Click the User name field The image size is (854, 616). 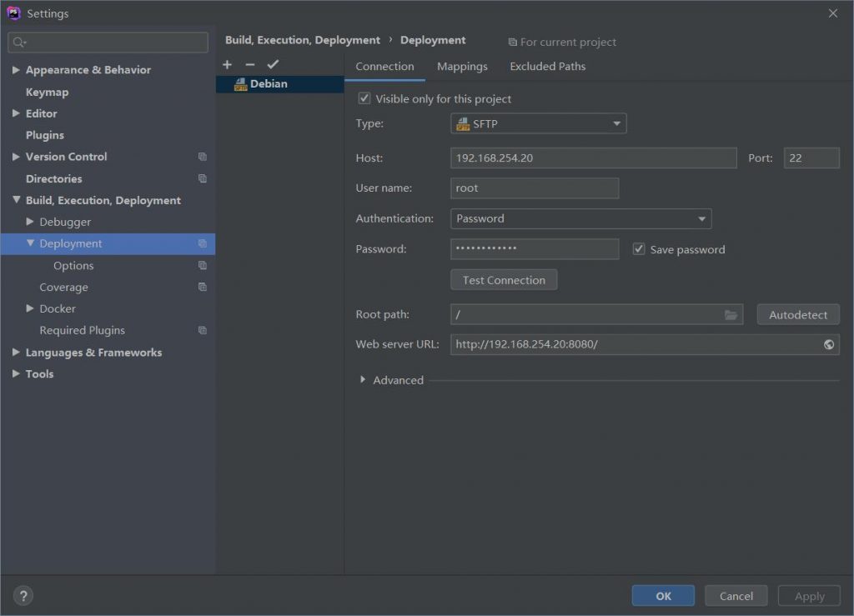click(x=535, y=188)
